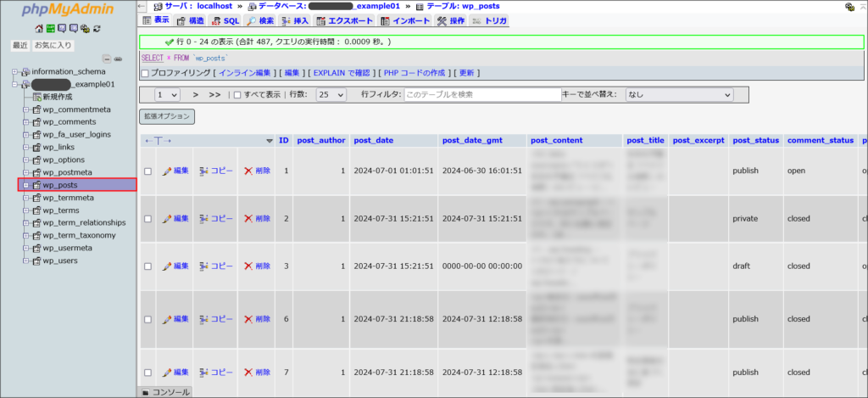The width and height of the screenshot is (868, 398).
Task: Jump to last page with >> button
Action: tap(214, 95)
